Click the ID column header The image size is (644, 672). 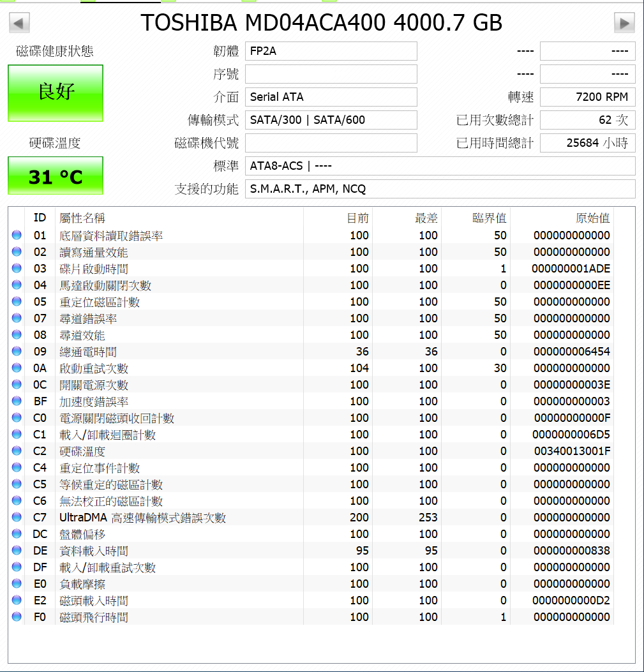pos(40,218)
